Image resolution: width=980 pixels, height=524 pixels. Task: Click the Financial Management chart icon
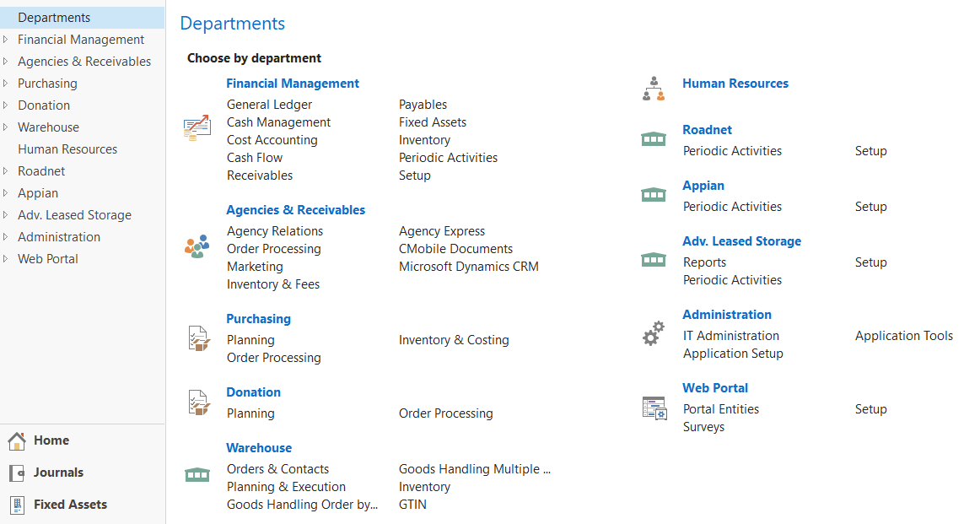click(197, 128)
